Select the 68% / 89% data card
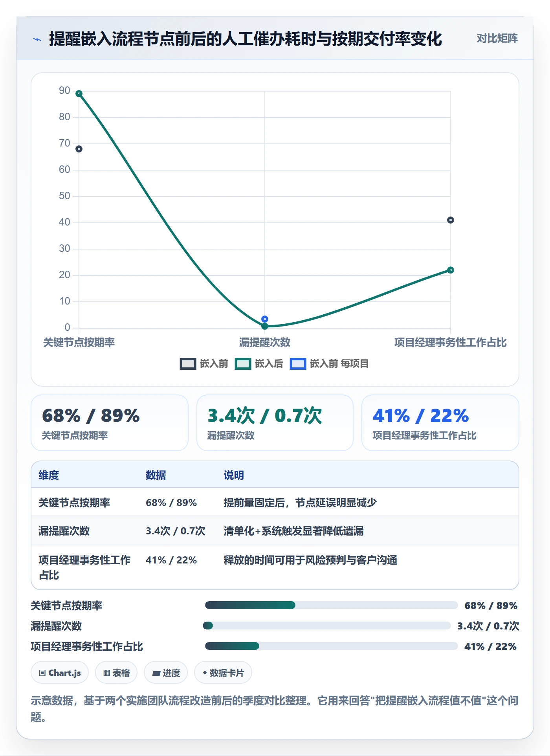The image size is (550, 756). coord(110,423)
